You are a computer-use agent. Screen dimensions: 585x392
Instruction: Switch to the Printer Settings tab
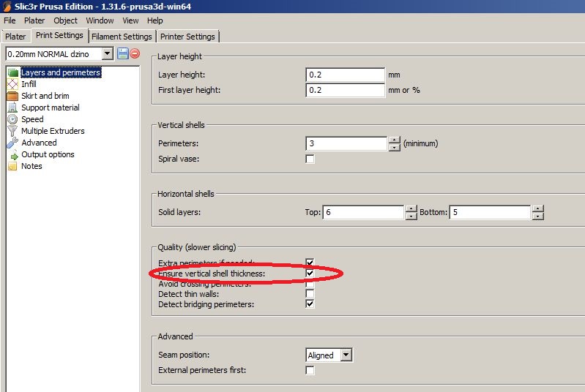187,37
